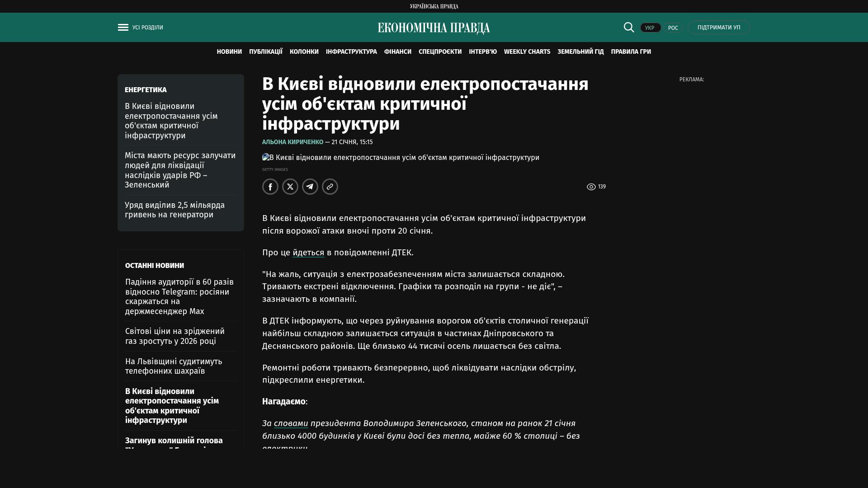Click the broken article image placeholder

tap(266, 157)
